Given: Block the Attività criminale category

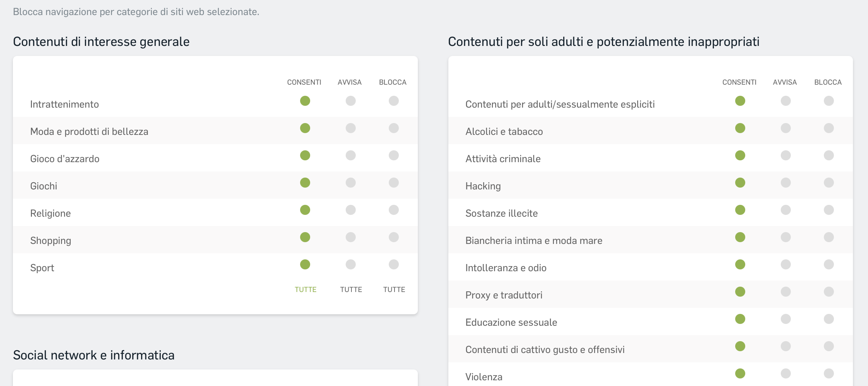Looking at the screenshot, I should 829,155.
